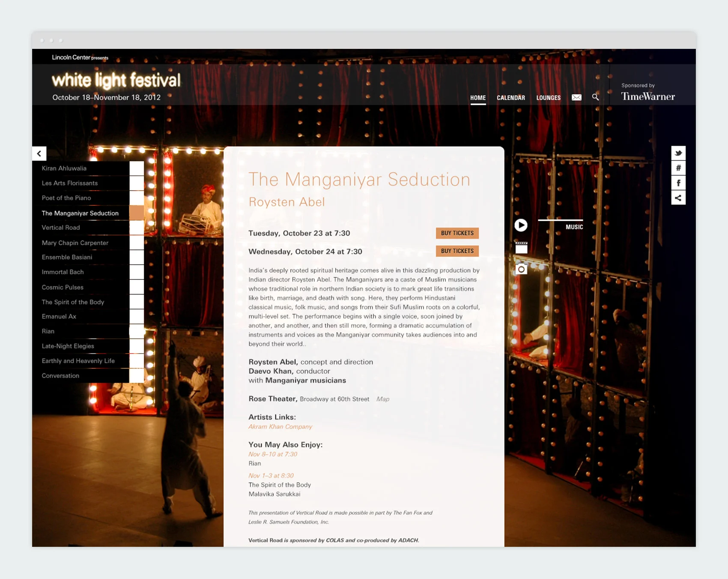Click the generic share icon
This screenshot has height=579, width=728.
click(x=678, y=198)
